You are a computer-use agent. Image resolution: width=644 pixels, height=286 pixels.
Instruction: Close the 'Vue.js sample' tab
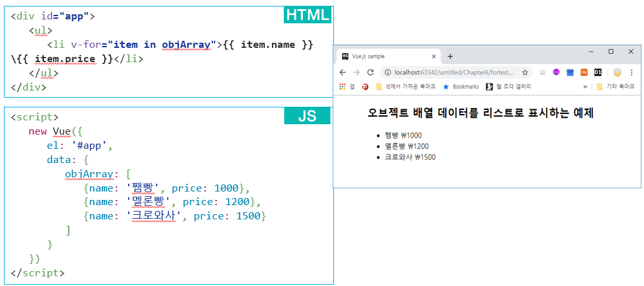433,56
